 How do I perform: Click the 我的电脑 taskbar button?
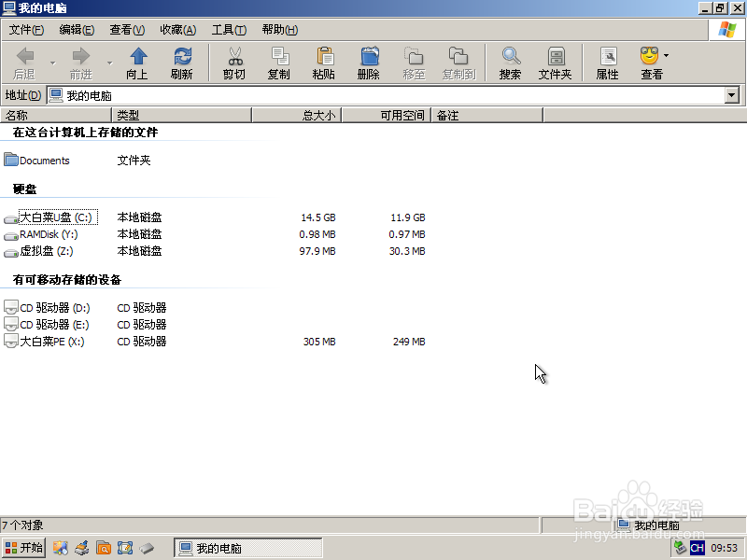(x=247, y=548)
